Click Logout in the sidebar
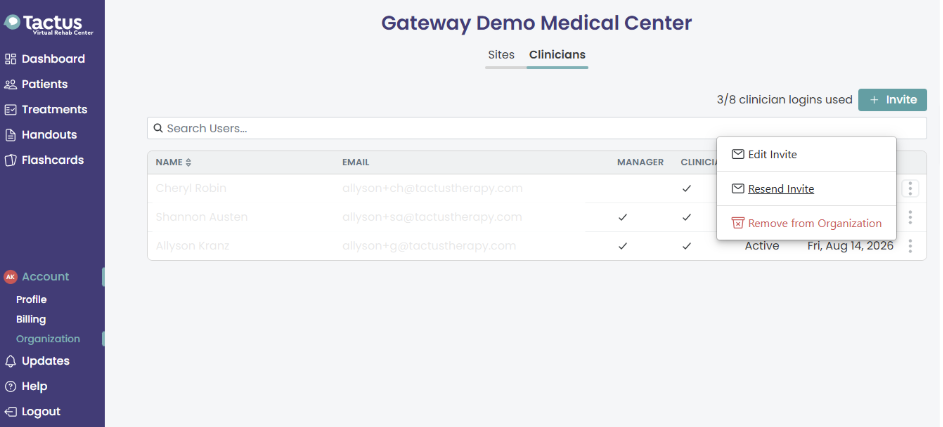Screen dimensions: 943x427 [32, 411]
